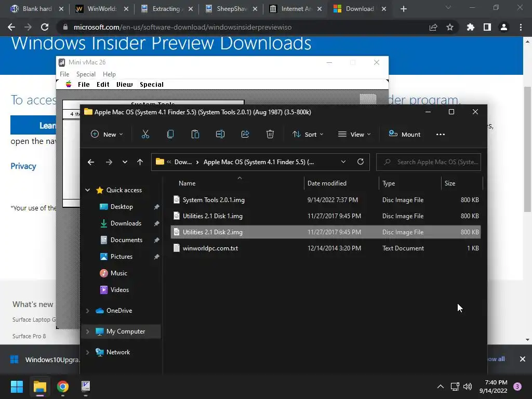Open the notification count badge
Screen dimensions: 532x399
point(517,387)
